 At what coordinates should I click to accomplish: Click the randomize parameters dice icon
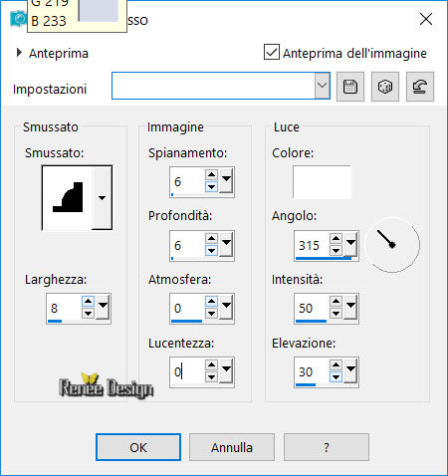point(385,87)
